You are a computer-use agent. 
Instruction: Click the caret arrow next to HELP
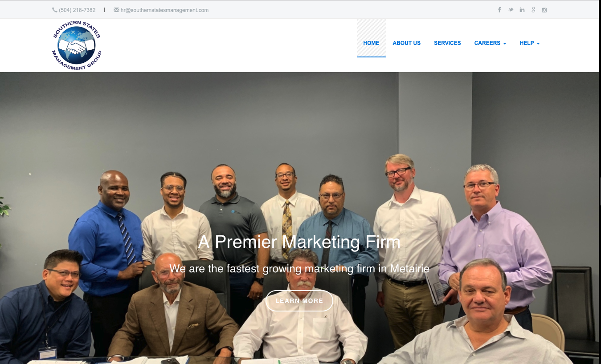538,44
